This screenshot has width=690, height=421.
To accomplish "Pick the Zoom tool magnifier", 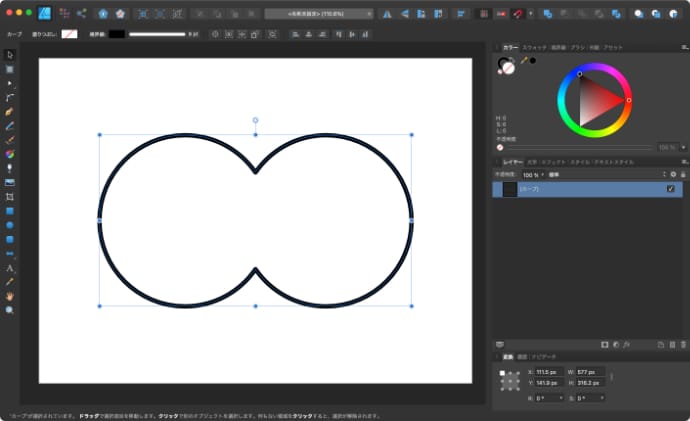I will pyautogui.click(x=10, y=311).
